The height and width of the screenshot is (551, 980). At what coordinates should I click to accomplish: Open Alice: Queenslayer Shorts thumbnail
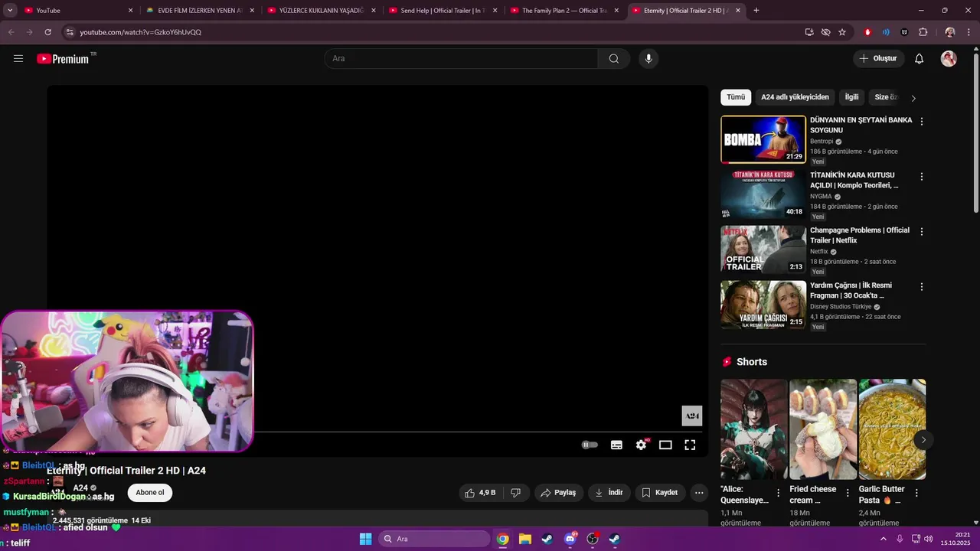tap(754, 429)
